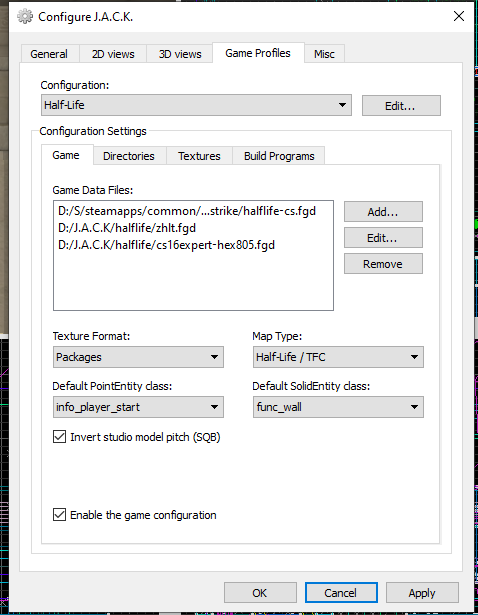Select cs16expert-hex805.fgd entry
The width and height of the screenshot is (478, 615).
click(166, 245)
